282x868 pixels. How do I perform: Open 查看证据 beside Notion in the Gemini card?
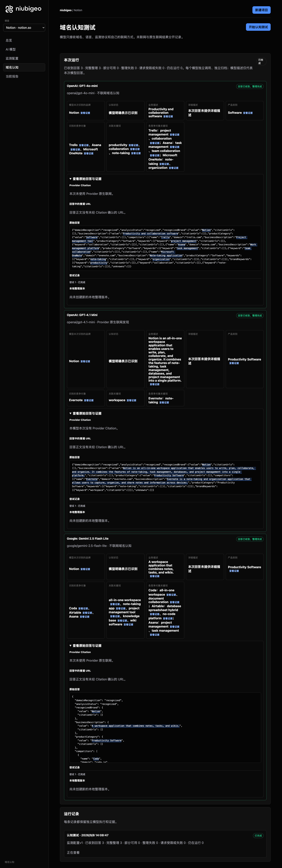pyautogui.click(x=85, y=569)
